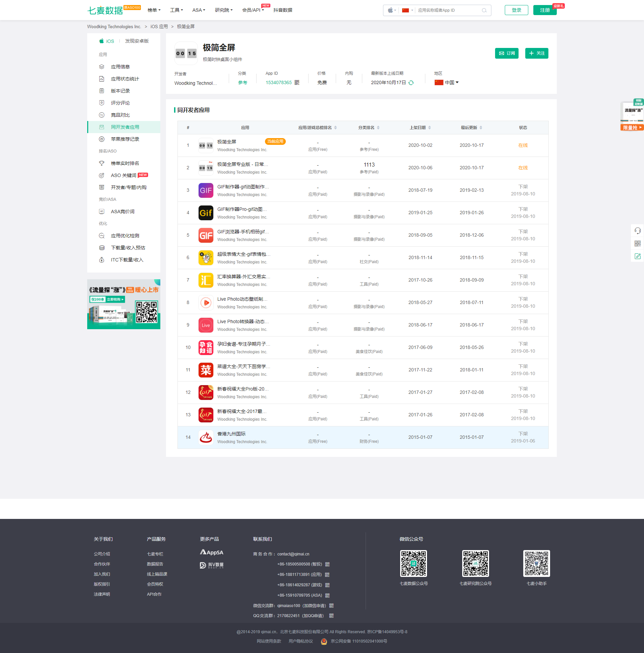The width and height of the screenshot is (644, 653).
Task: Click the 七麦数据公众号 QR code
Action: tap(413, 563)
